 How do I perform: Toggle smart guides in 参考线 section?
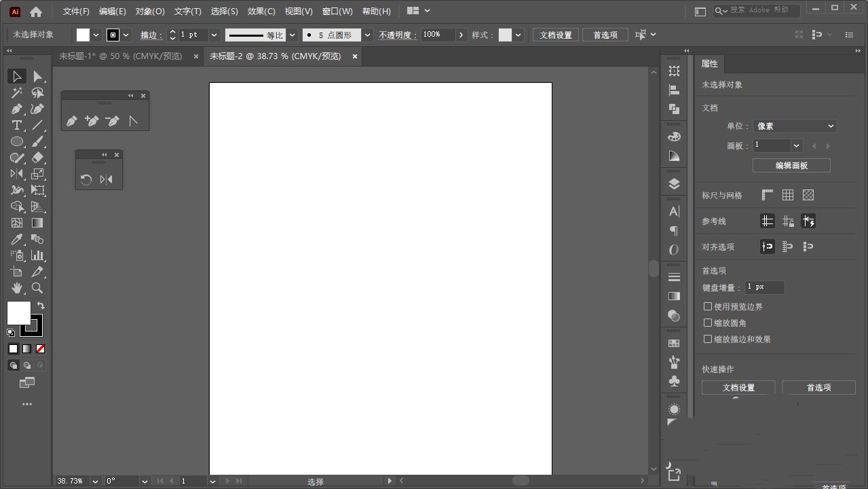pyautogui.click(x=808, y=221)
